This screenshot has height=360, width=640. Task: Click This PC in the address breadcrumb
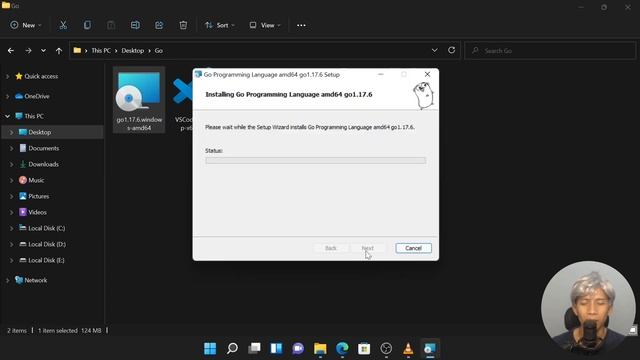(x=101, y=51)
